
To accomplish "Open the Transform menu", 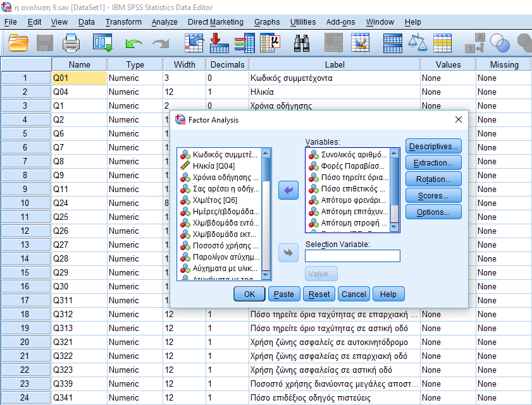I will tap(123, 22).
